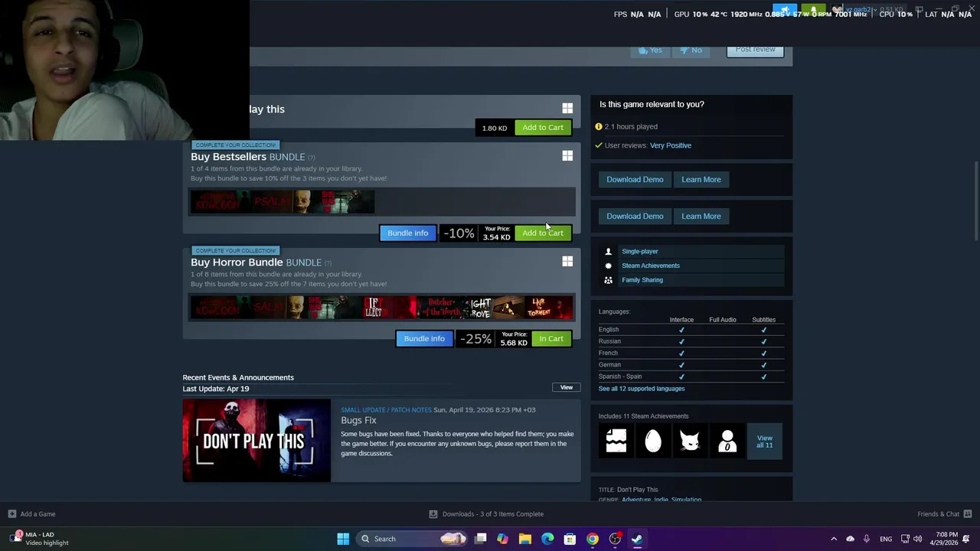Click the hours played info icon
Viewport: 980px width, 551px height.
(x=599, y=126)
